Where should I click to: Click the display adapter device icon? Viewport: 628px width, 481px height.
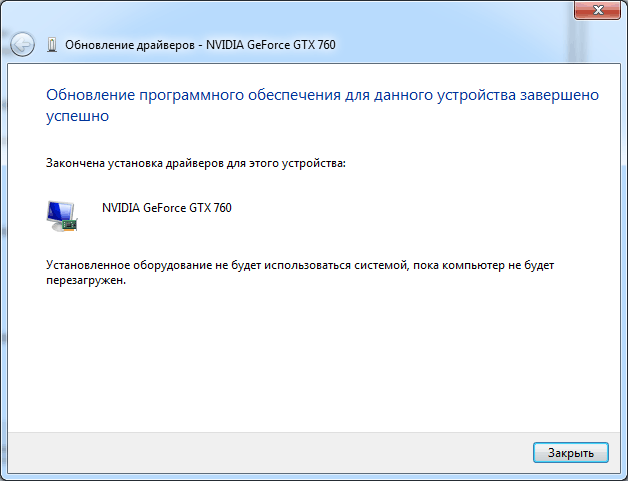62,216
